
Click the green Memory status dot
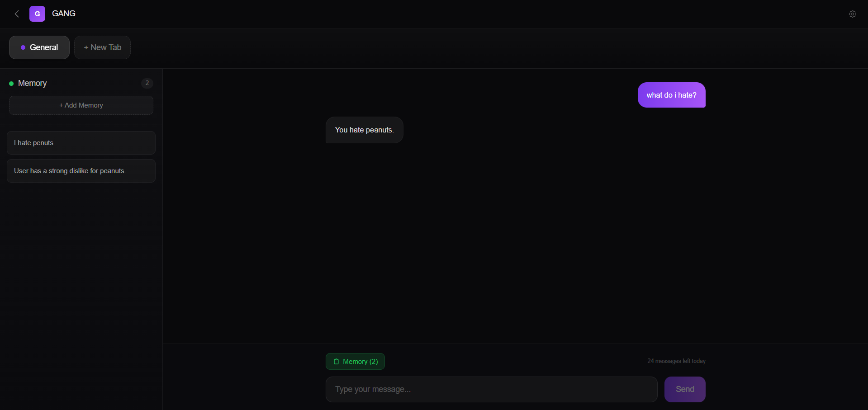coord(11,84)
